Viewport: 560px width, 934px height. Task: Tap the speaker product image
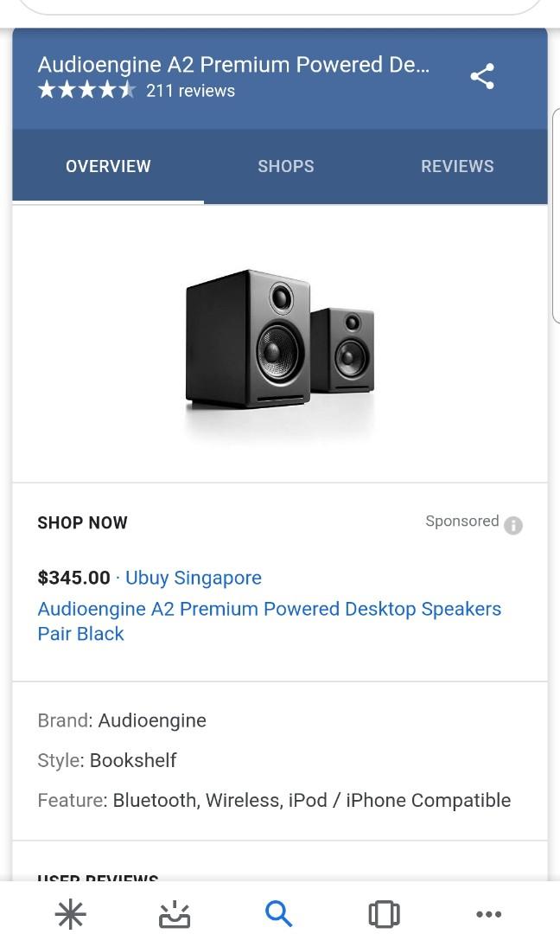(x=278, y=342)
